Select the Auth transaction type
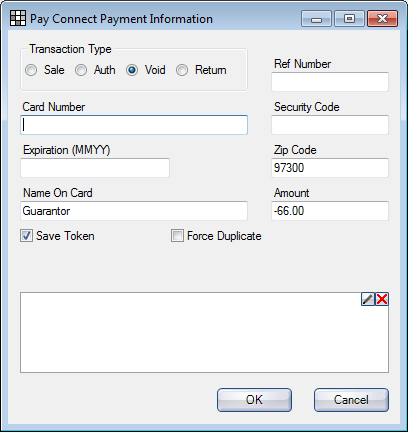 (81, 70)
